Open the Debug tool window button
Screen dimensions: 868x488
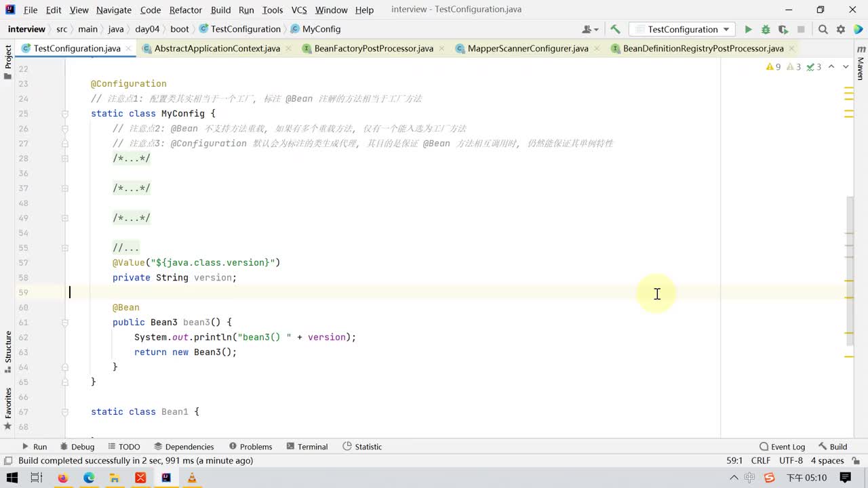(x=77, y=447)
